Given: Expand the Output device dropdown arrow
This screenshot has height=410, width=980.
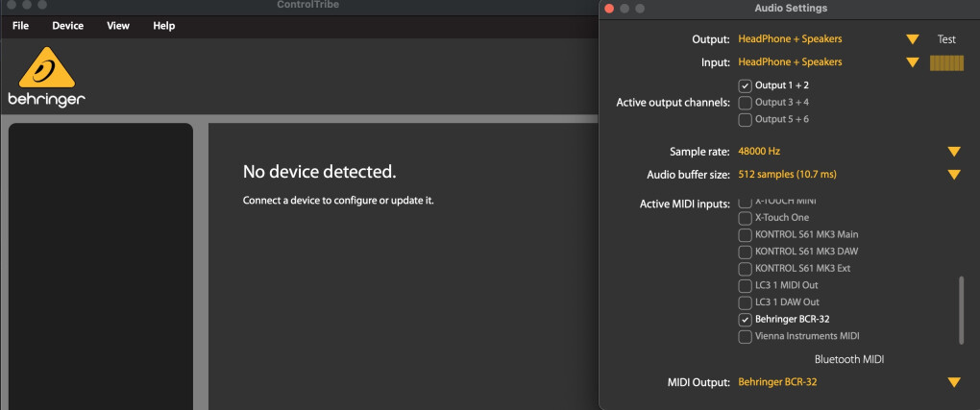Looking at the screenshot, I should coord(913,39).
